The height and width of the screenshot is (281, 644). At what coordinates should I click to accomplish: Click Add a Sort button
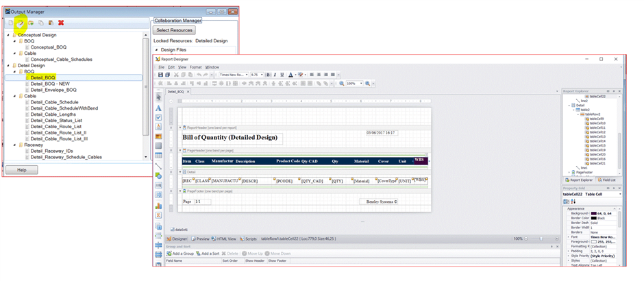click(208, 254)
